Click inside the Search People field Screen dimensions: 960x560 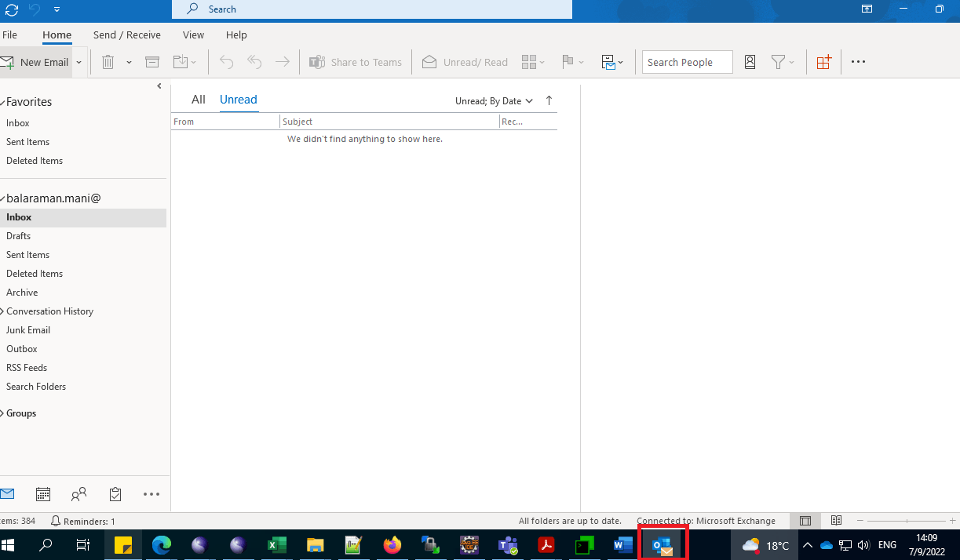pyautogui.click(x=687, y=61)
